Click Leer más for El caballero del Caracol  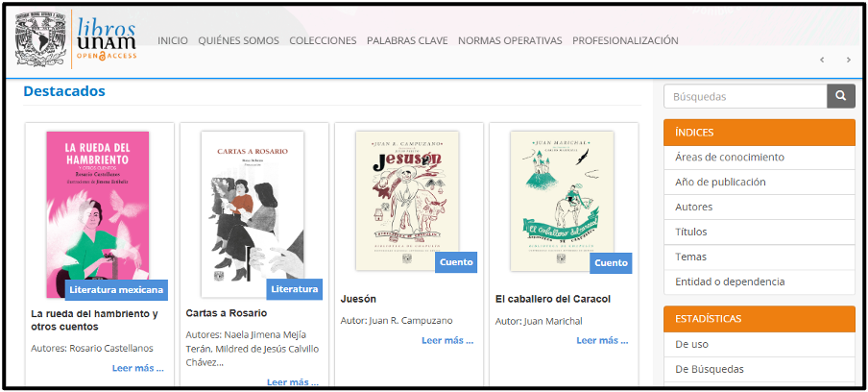[x=602, y=340]
